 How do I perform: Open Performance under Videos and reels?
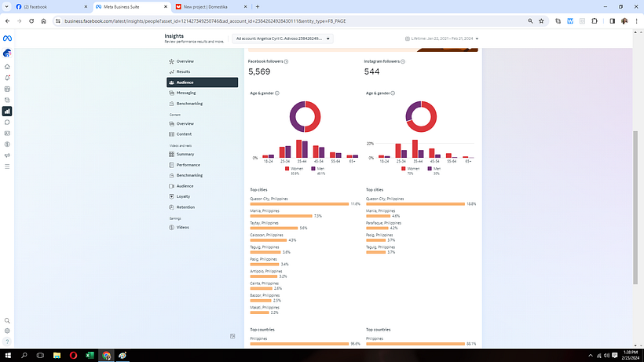[202, 165]
